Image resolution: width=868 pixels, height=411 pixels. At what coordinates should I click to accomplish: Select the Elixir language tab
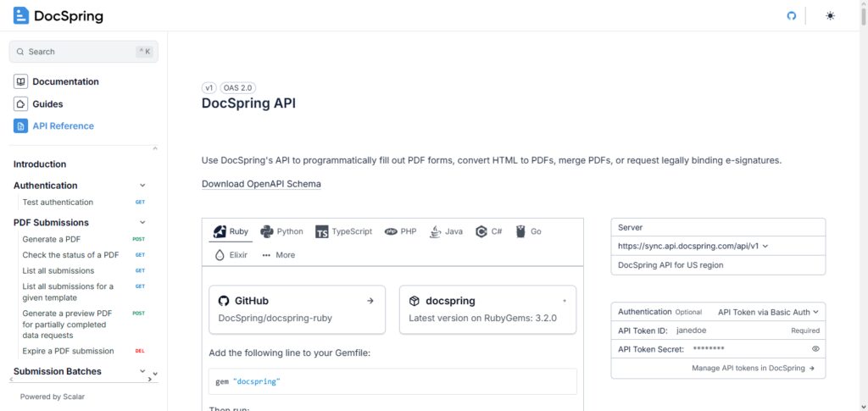pyautogui.click(x=231, y=255)
